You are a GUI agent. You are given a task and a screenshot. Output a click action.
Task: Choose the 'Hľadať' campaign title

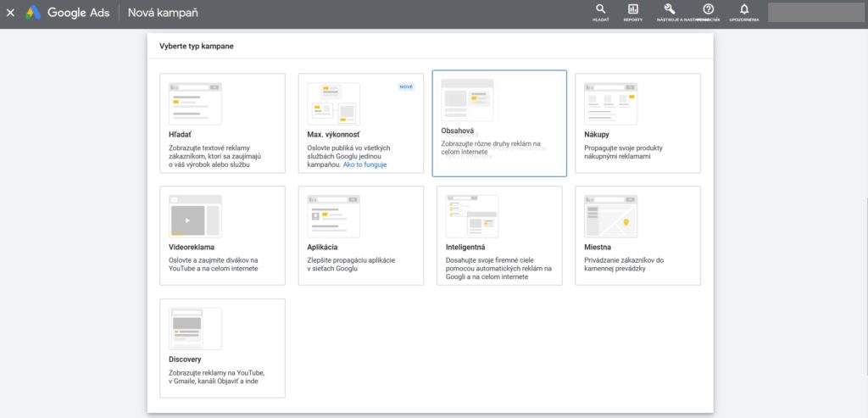(180, 135)
